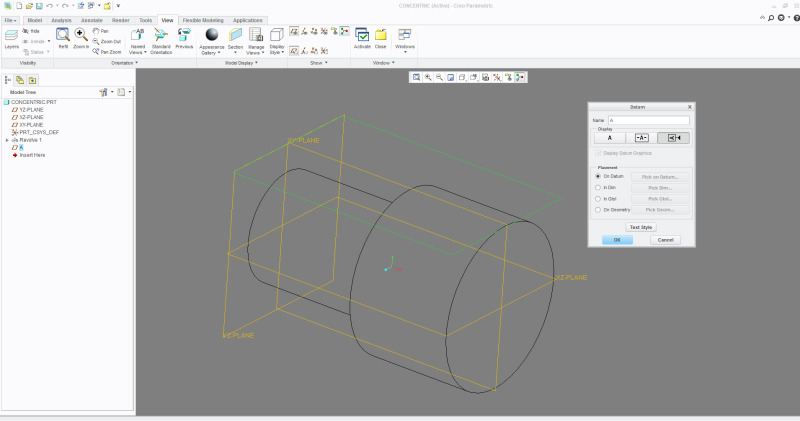Image resolution: width=800 pixels, height=421 pixels.
Task: Click the Close folder icon in Window group
Action: click(x=381, y=35)
